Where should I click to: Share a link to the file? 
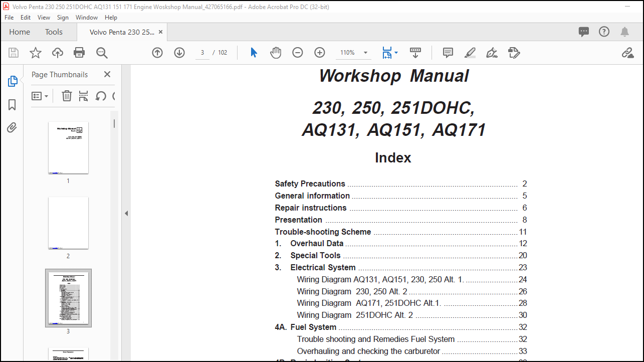[x=627, y=53]
